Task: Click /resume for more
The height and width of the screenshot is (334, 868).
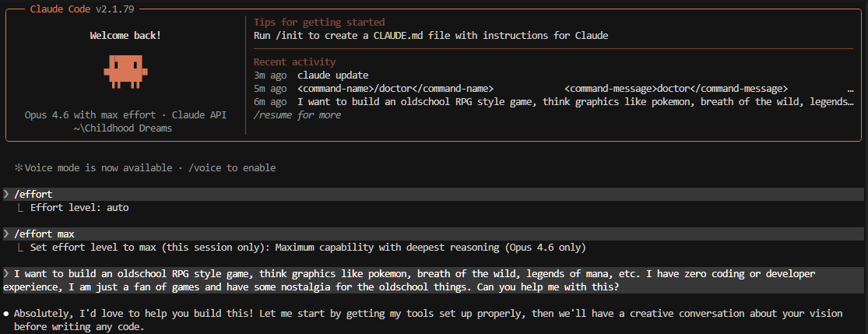Action: [297, 115]
